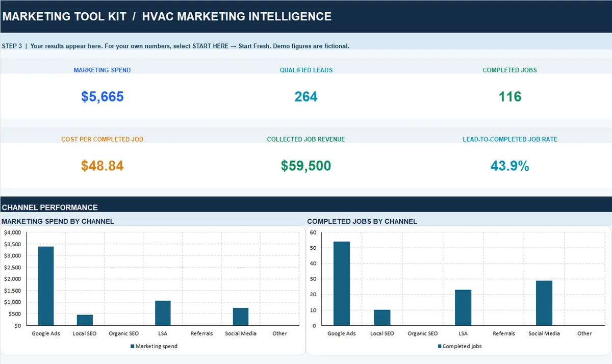Image resolution: width=612 pixels, height=364 pixels.
Task: Select the STEP 3 instruction text line
Action: pyautogui.click(x=175, y=46)
